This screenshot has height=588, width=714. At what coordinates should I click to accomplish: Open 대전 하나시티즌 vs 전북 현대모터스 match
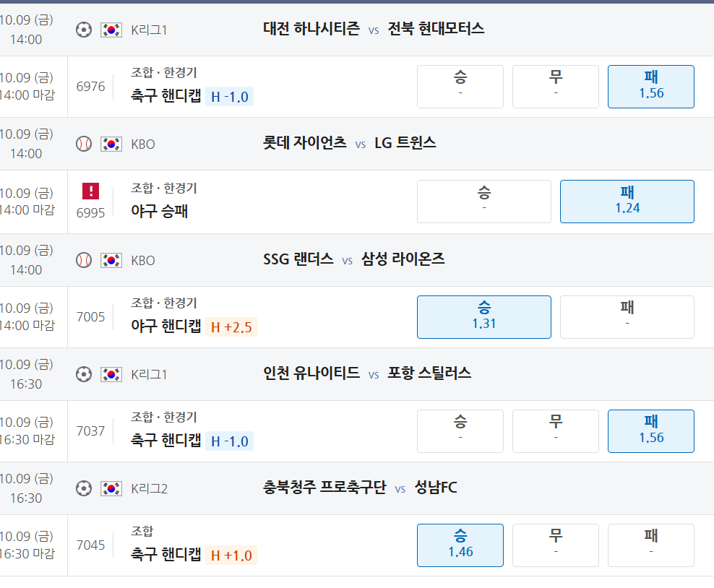(374, 29)
